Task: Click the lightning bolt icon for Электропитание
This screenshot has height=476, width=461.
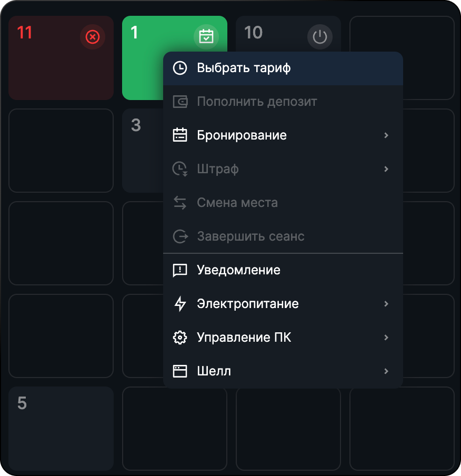Action: (180, 304)
